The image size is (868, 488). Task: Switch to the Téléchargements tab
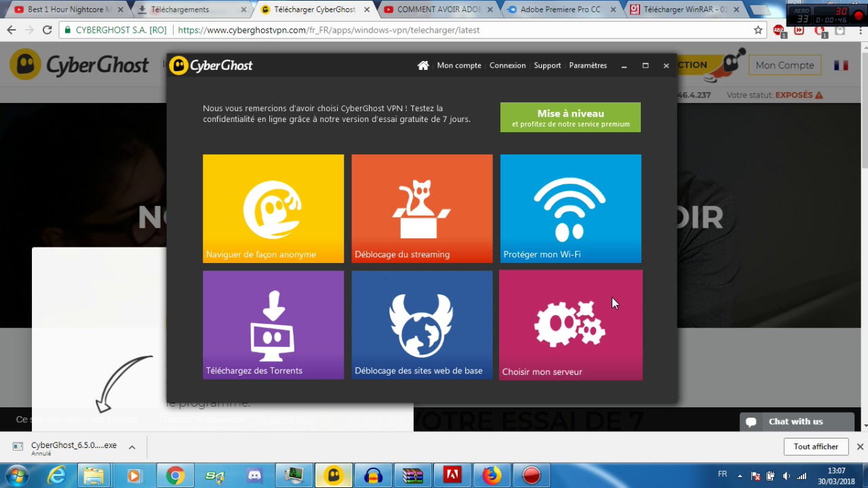tap(192, 9)
